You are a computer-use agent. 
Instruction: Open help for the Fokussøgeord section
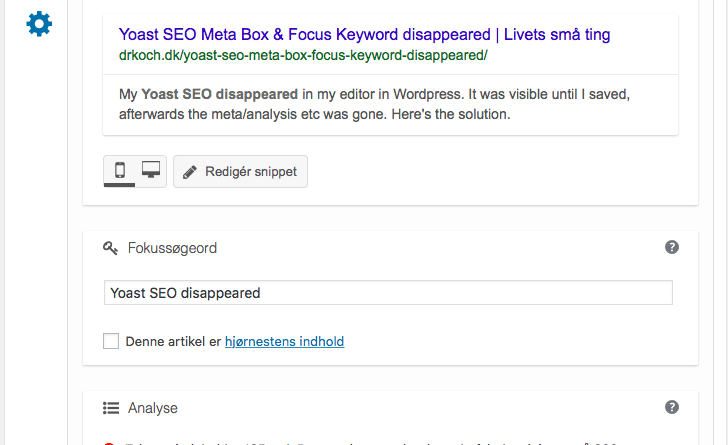click(671, 247)
